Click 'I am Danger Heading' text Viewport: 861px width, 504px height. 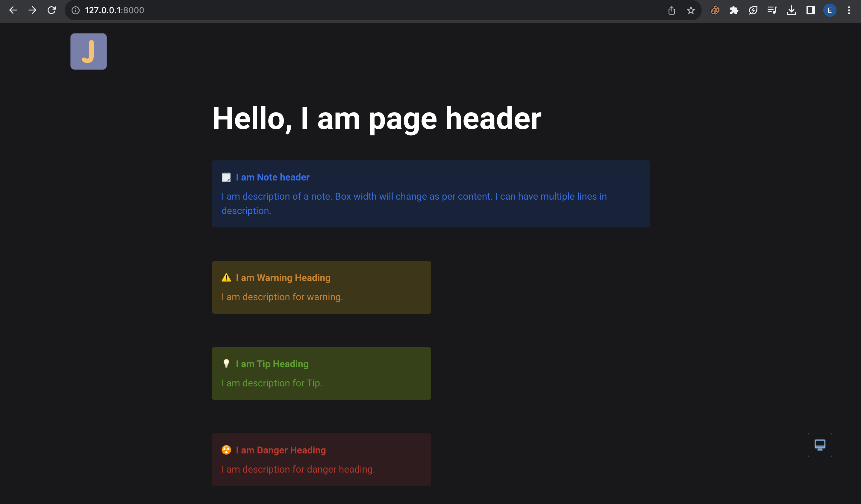281,450
